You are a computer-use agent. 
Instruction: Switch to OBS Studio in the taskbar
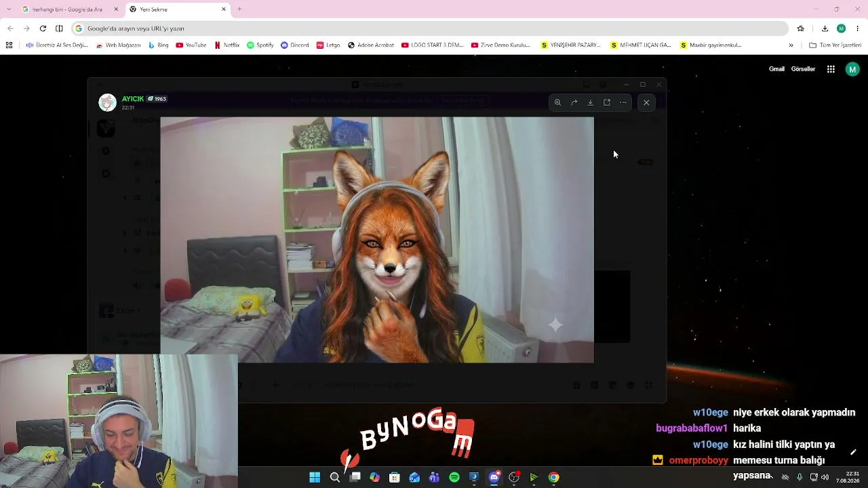514,477
